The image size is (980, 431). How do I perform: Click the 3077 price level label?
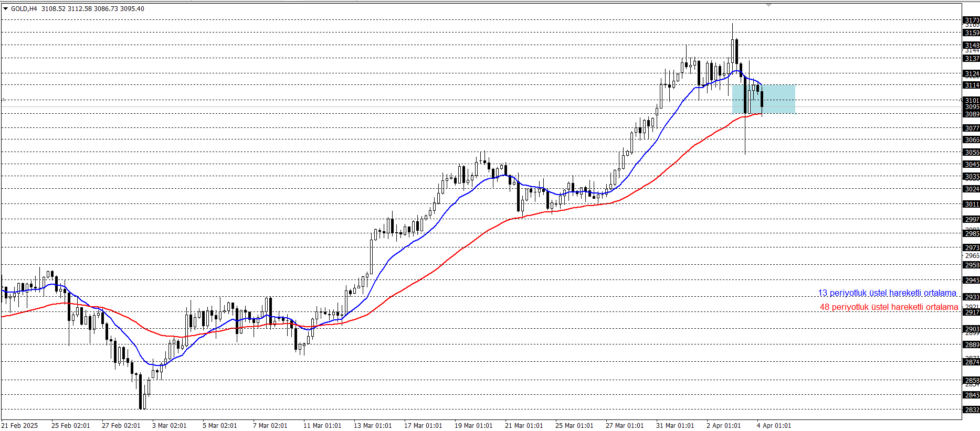(972, 128)
